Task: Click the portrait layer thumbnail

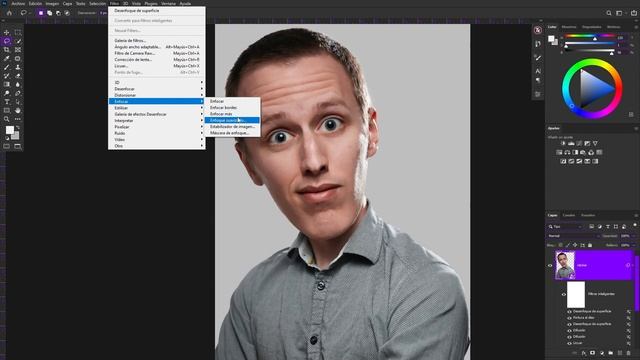Action: 565,265
